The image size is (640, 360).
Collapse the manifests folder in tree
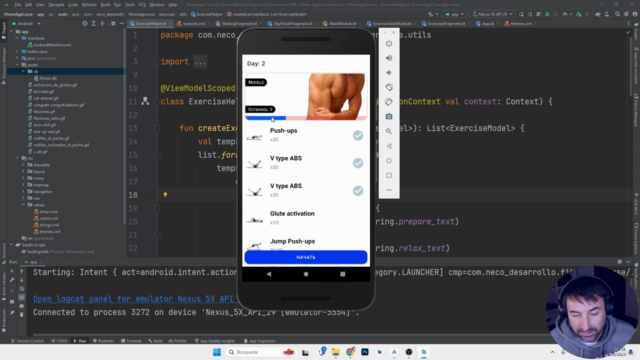[18, 38]
